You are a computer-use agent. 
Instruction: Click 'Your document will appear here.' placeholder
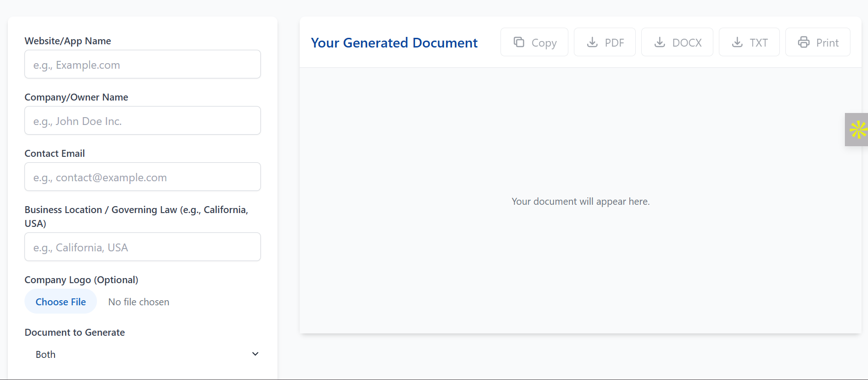(580, 202)
